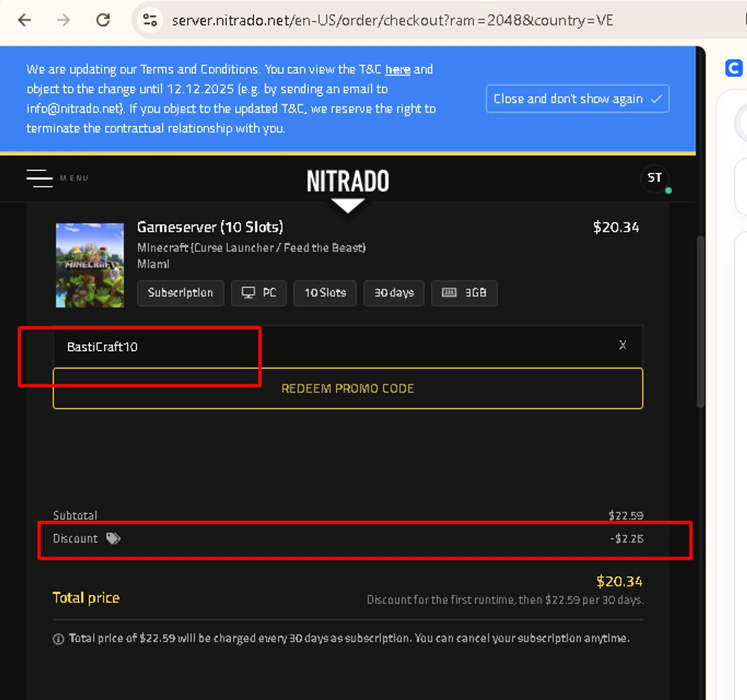Click 'Gameserver (10 Slots)' title
This screenshot has height=700, width=747.
[x=210, y=227]
